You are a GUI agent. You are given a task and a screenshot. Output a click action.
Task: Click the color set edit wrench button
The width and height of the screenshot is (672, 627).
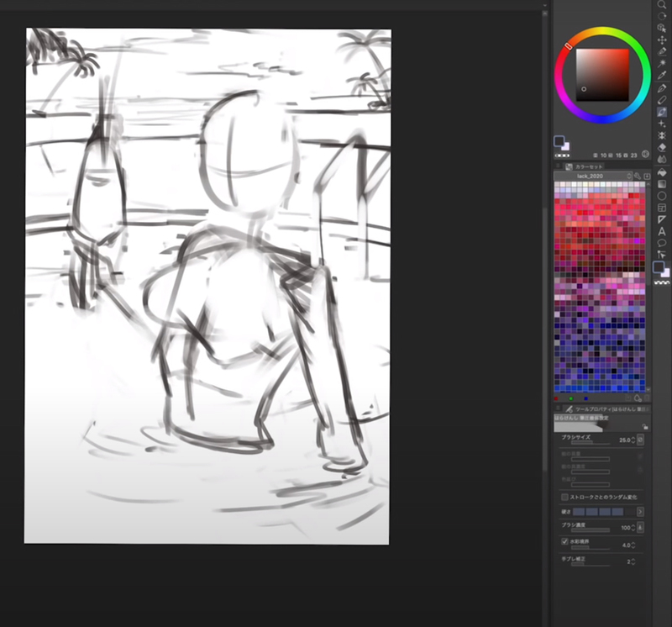click(x=638, y=177)
